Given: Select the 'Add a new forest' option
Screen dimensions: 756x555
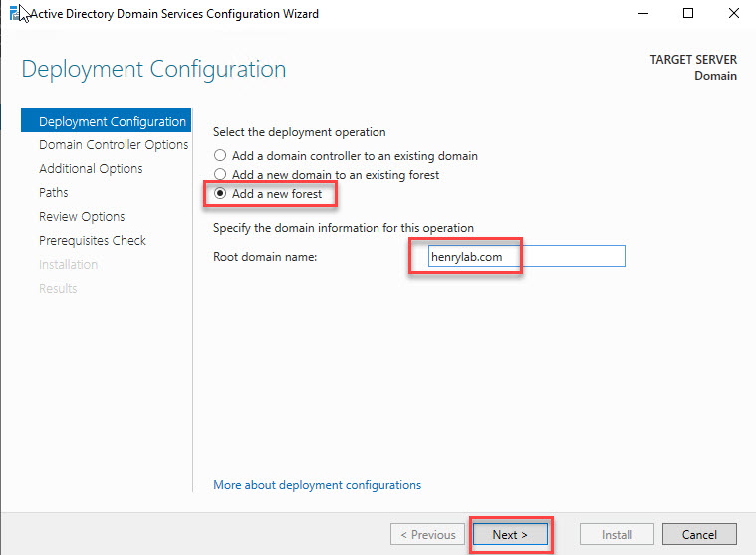Looking at the screenshot, I should 221,194.
